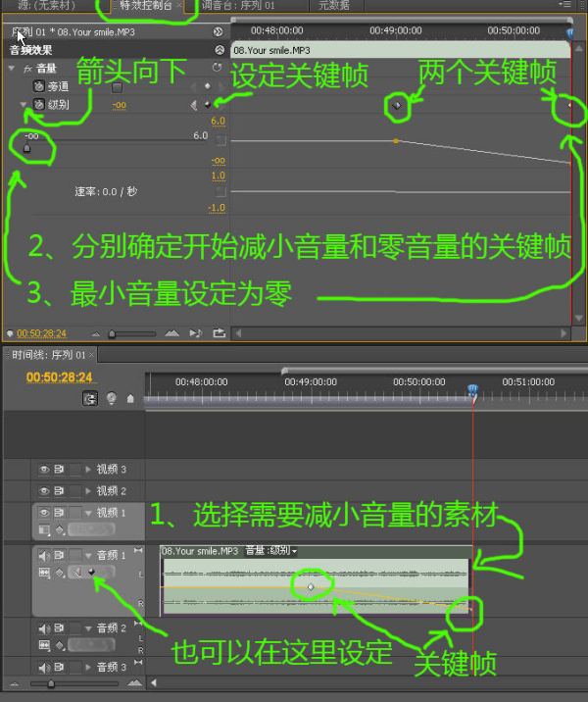Show keyframes menu on 视频 1

point(60,530)
